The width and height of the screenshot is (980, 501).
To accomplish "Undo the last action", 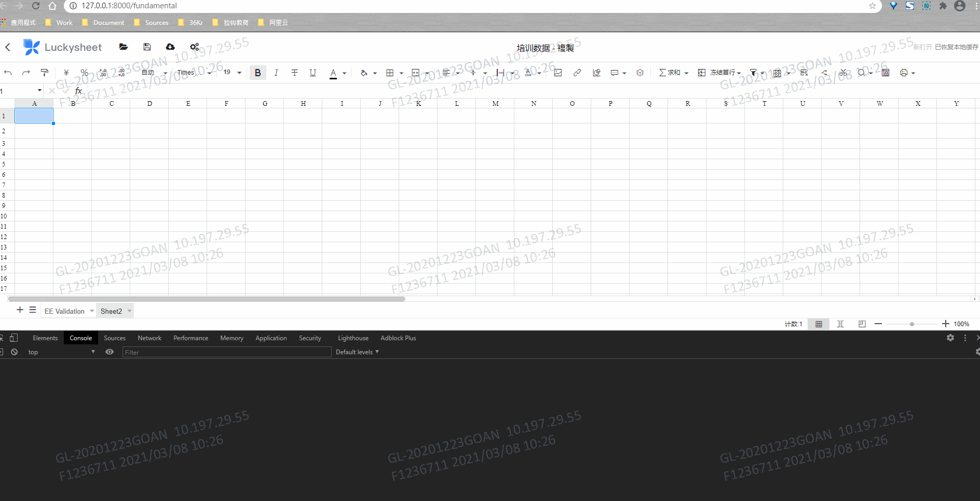I will point(8,73).
